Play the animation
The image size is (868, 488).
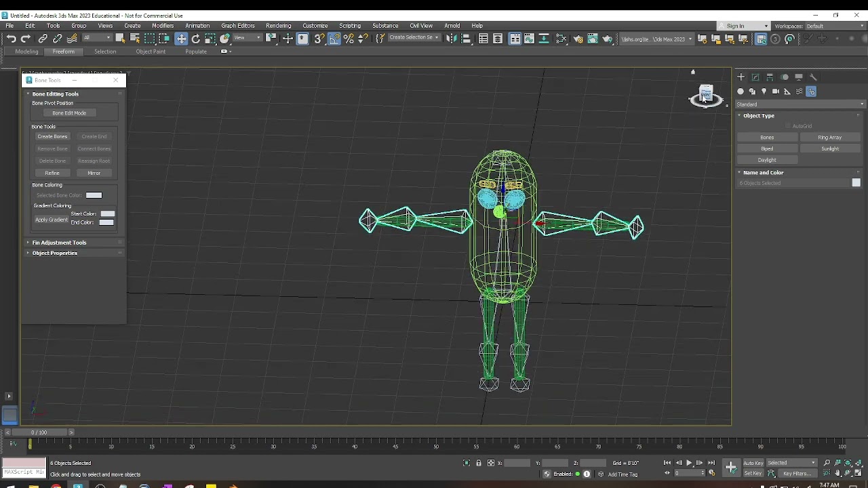[x=689, y=463]
